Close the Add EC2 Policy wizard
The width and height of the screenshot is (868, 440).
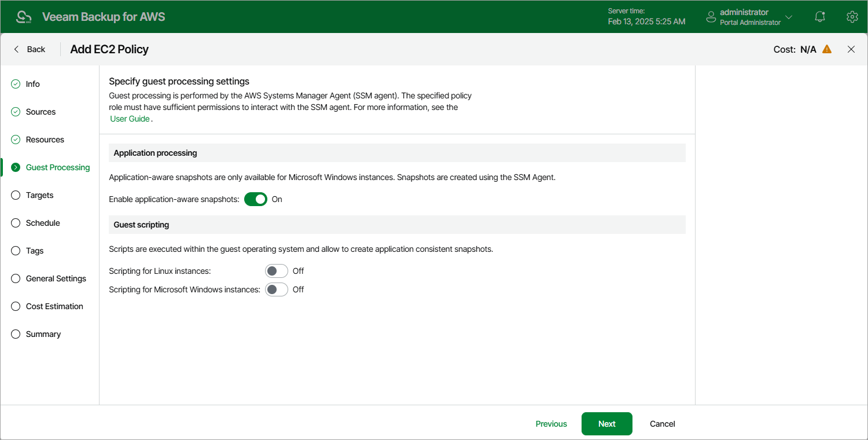click(851, 49)
